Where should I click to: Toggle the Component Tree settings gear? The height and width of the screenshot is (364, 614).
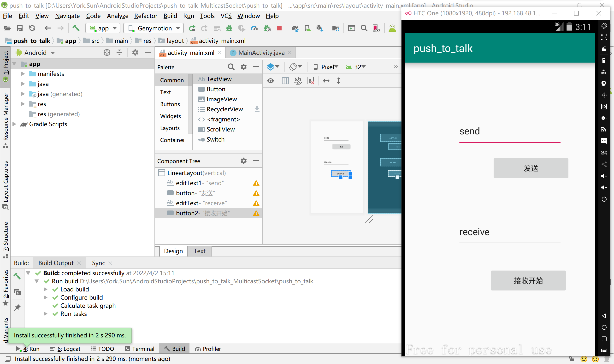click(x=243, y=161)
